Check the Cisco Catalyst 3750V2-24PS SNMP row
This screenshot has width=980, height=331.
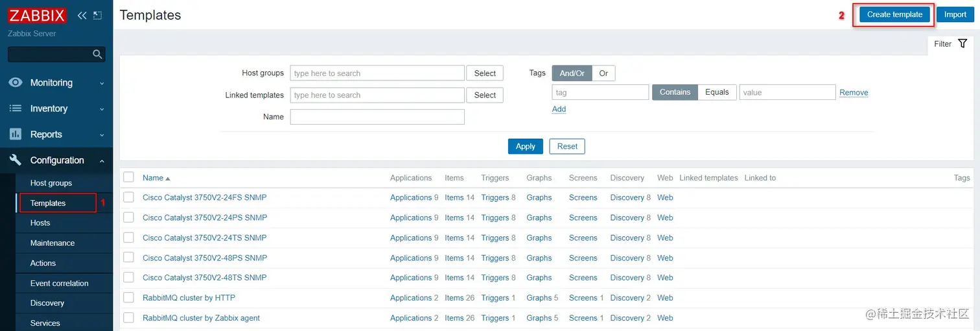tap(128, 217)
